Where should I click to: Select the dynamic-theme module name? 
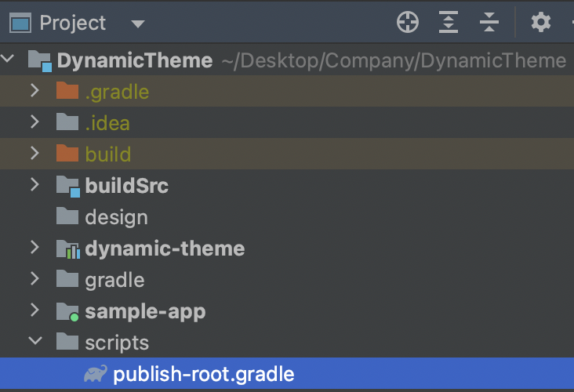165,249
